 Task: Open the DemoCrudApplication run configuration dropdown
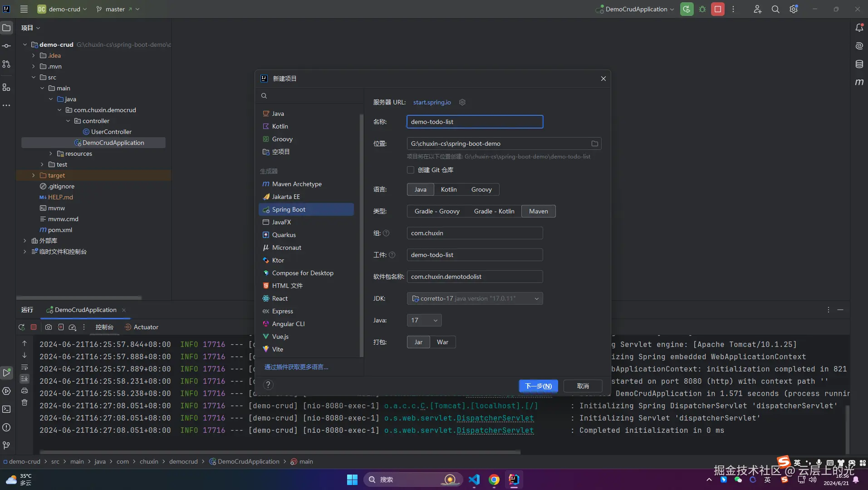(x=635, y=9)
